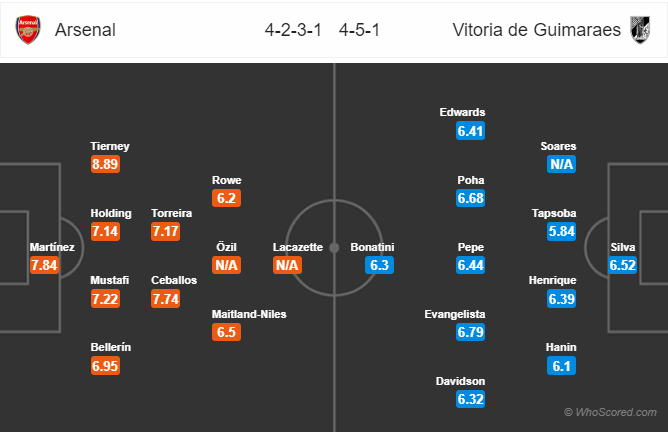Select Bonatini's 6.3 rating badge
The height and width of the screenshot is (432, 668).
[x=379, y=265]
